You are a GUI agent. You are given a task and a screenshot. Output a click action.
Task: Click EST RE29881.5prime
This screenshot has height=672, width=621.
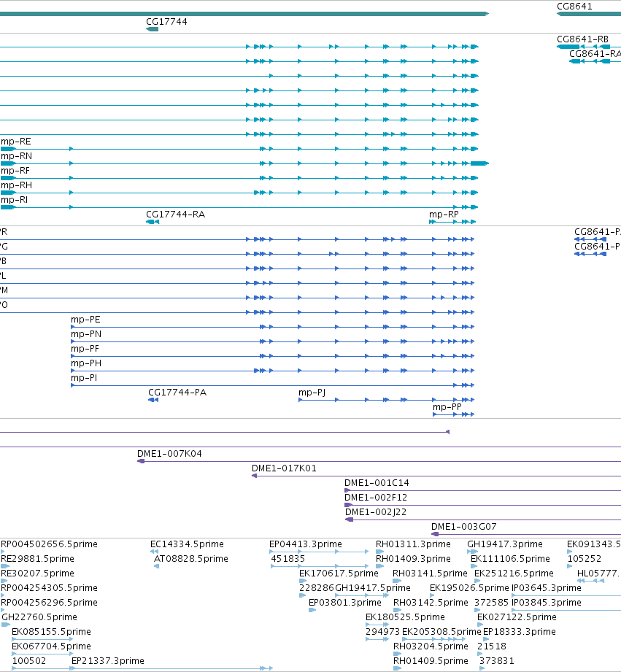[x=38, y=559]
